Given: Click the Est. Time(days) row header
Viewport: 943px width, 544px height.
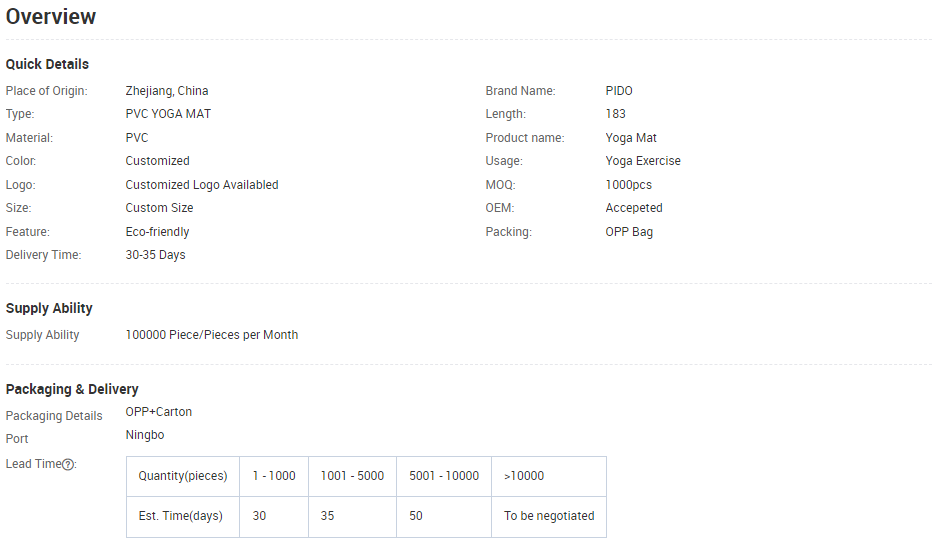Looking at the screenshot, I should pyautogui.click(x=183, y=516).
